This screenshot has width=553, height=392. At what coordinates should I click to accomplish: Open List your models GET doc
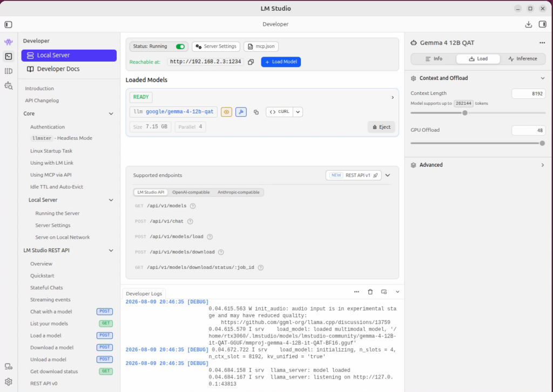click(x=71, y=323)
